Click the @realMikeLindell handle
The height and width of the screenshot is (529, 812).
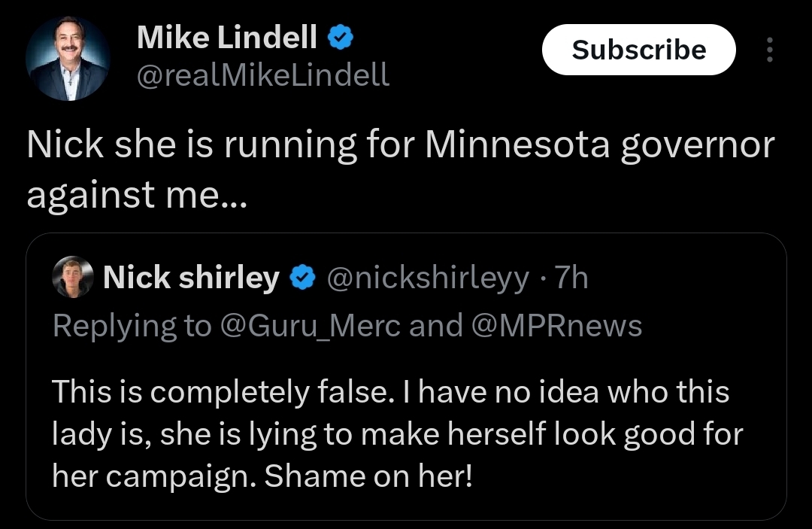(x=262, y=74)
